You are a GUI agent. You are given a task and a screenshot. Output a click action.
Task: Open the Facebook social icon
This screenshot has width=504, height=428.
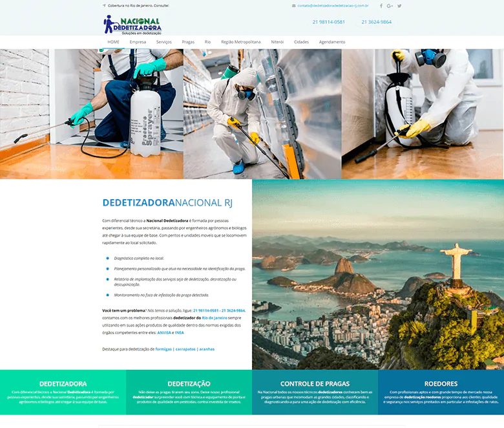pyautogui.click(x=381, y=6)
